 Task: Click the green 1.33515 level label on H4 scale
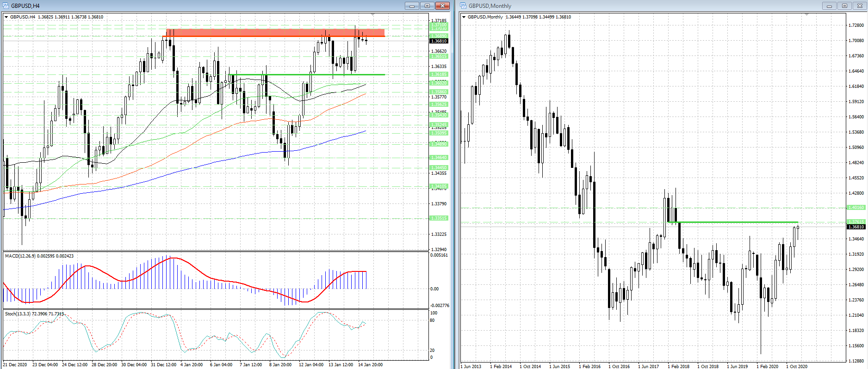(439, 218)
